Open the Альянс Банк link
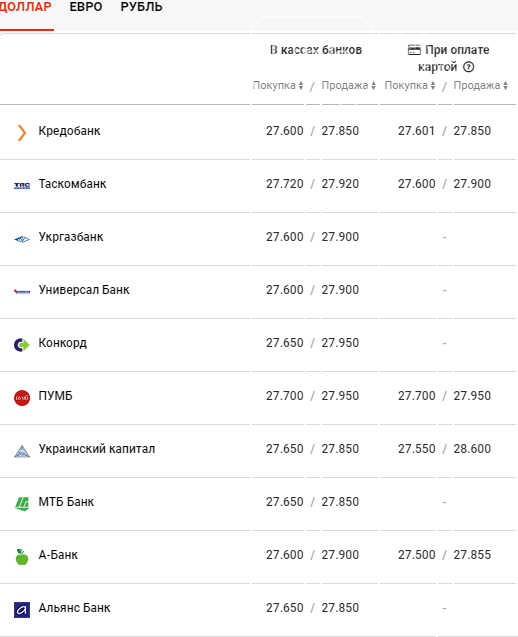 point(74,608)
